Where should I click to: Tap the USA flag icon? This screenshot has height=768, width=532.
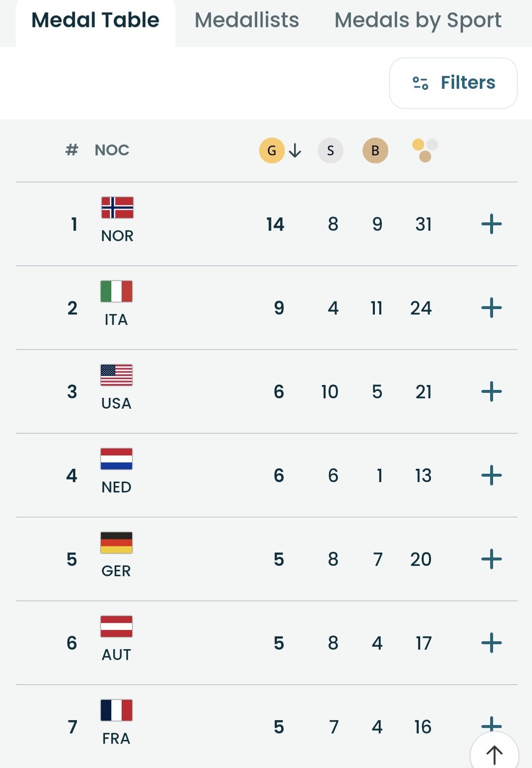[116, 375]
